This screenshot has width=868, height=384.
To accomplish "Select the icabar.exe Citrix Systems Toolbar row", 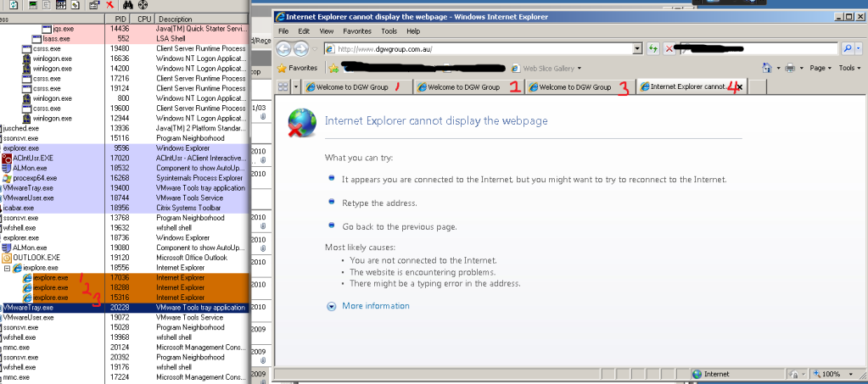I will (x=125, y=208).
